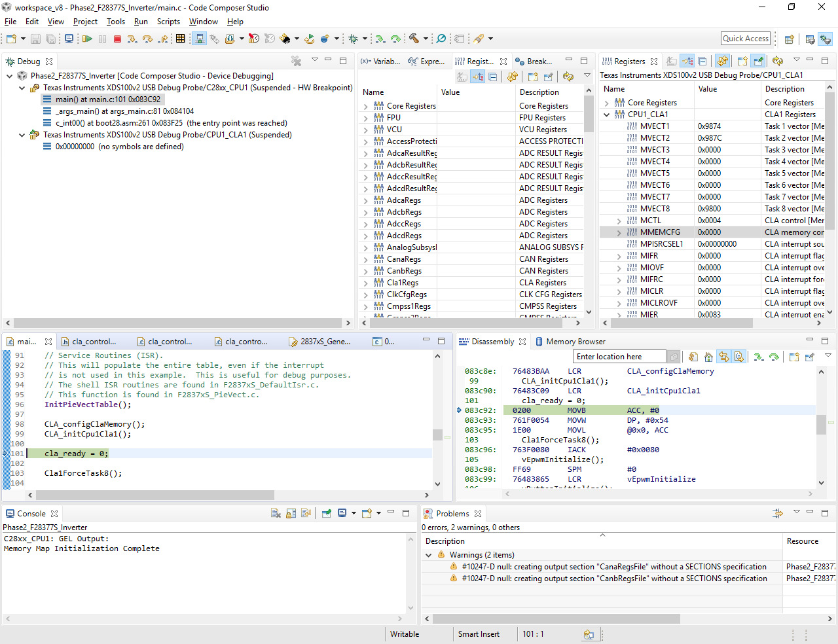Viewport: 838px width, 644px height.
Task: Click the green Debug bug icon
Action: (x=354, y=39)
